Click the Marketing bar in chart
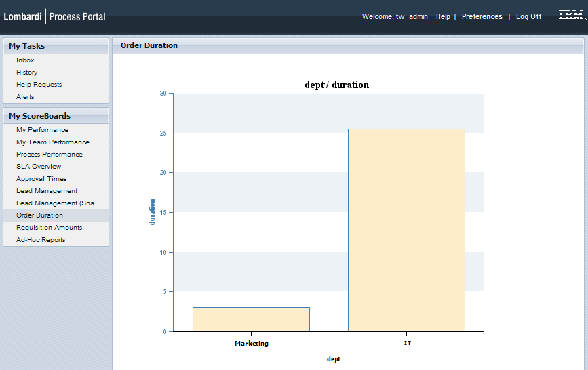The width and height of the screenshot is (588, 370). point(251,319)
